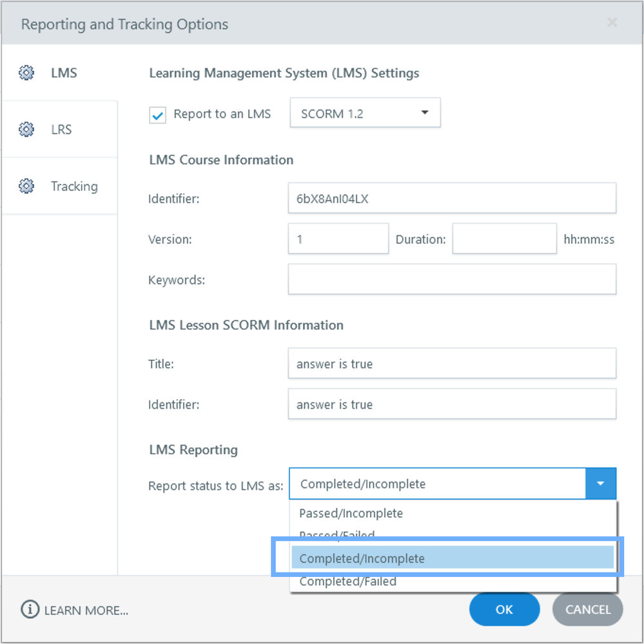Collapse the Report status to LMS dropdown arrow

pyautogui.click(x=600, y=483)
